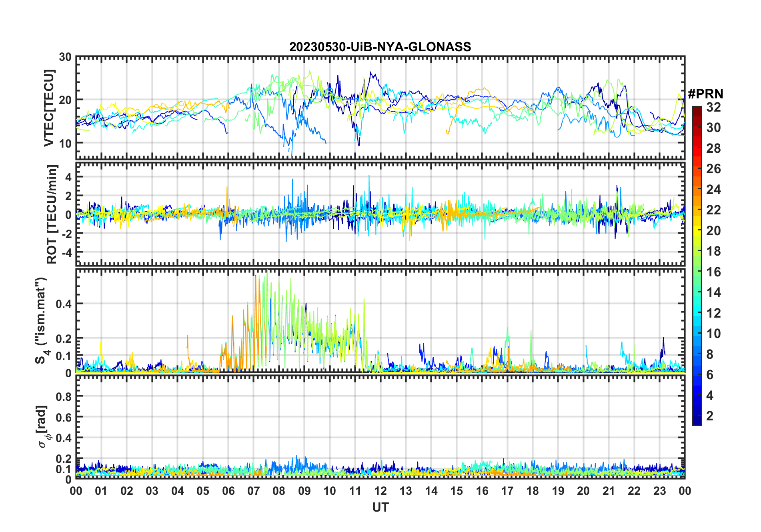This screenshot has width=761, height=532.
Task: Click the VTEC axis tick label 20
Action: tap(65, 100)
